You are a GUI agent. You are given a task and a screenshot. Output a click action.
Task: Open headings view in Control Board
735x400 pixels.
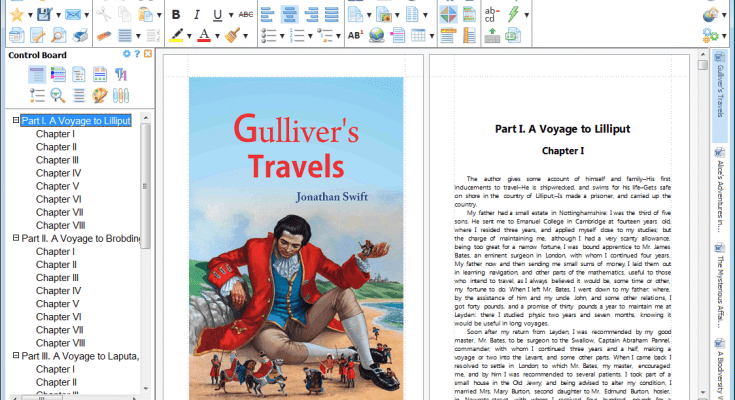(37, 75)
